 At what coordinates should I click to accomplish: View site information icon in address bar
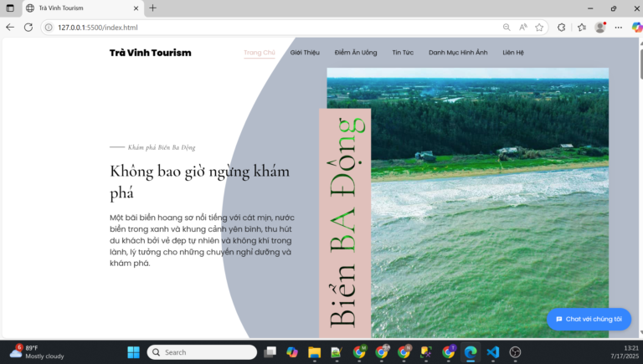49,28
